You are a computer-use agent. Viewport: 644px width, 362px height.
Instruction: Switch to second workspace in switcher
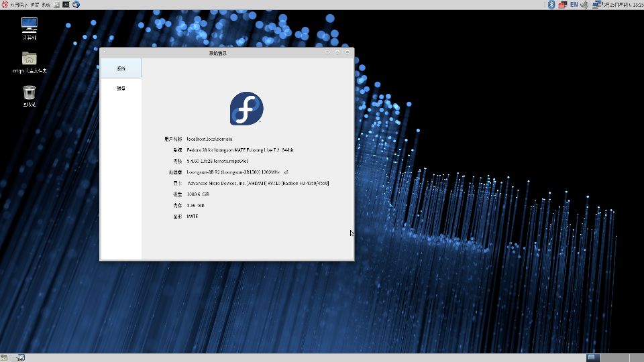(615, 358)
